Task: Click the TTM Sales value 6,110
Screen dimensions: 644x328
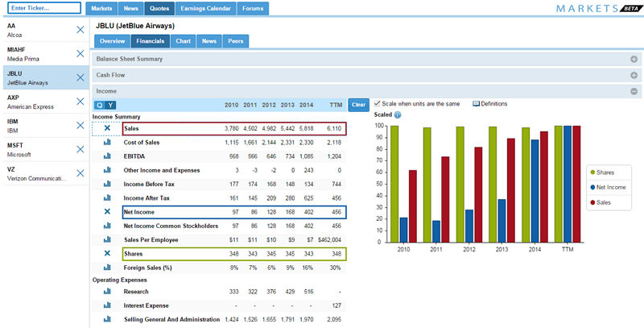Action: pos(334,128)
